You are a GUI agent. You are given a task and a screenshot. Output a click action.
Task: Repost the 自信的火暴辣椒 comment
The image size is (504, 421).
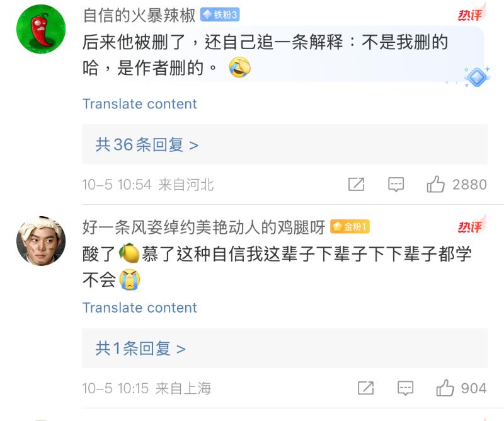356,184
